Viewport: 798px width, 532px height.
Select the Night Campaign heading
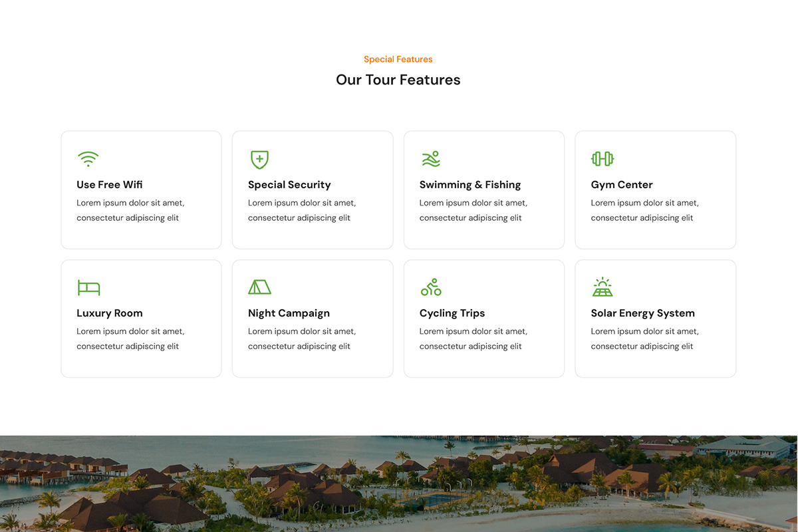289,313
